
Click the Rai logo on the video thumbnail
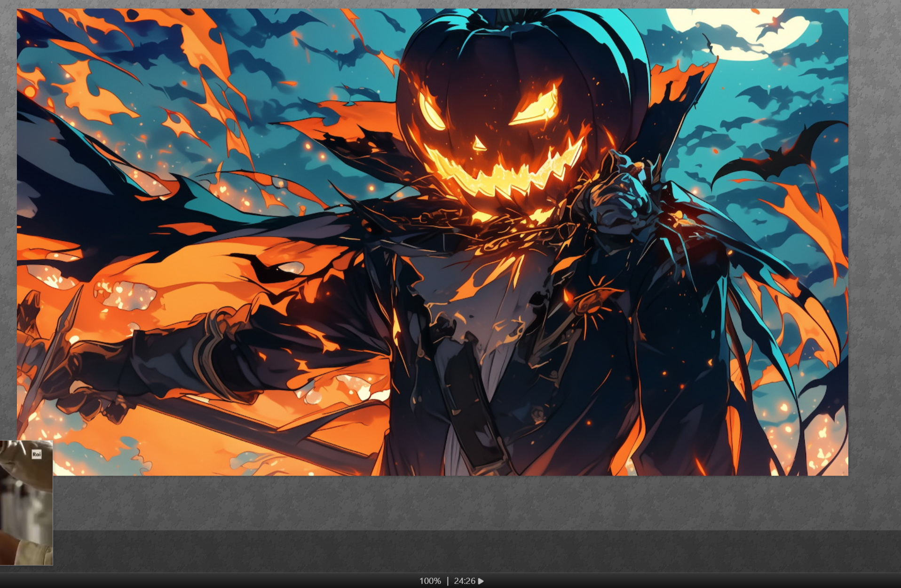pyautogui.click(x=37, y=454)
